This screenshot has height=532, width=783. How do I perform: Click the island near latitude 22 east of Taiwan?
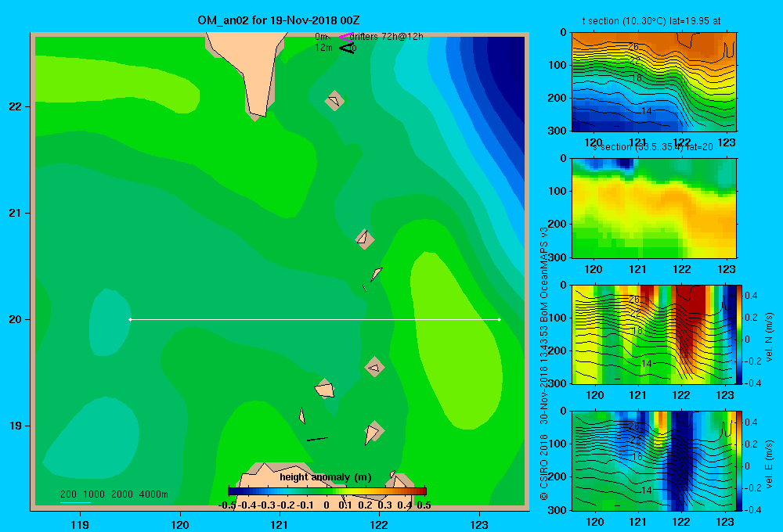tap(334, 101)
